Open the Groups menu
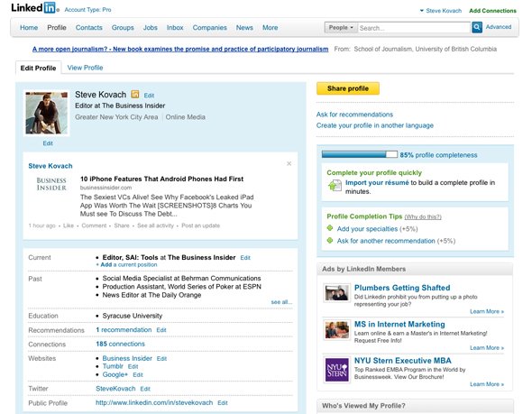 (x=123, y=28)
